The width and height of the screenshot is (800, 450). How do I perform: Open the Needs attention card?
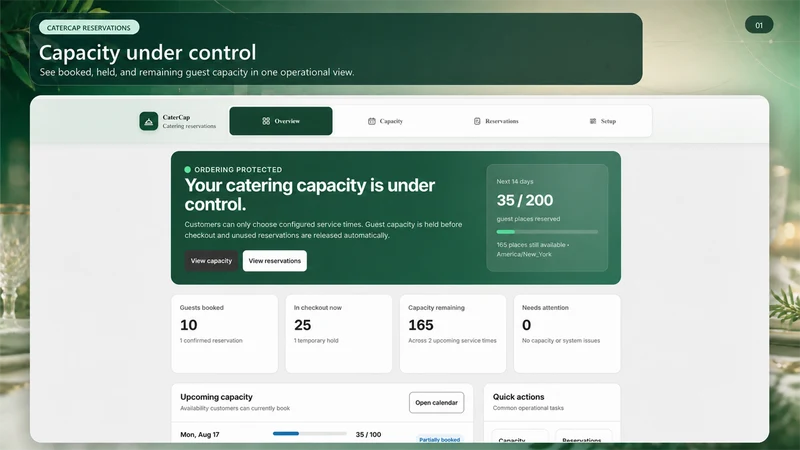click(567, 334)
